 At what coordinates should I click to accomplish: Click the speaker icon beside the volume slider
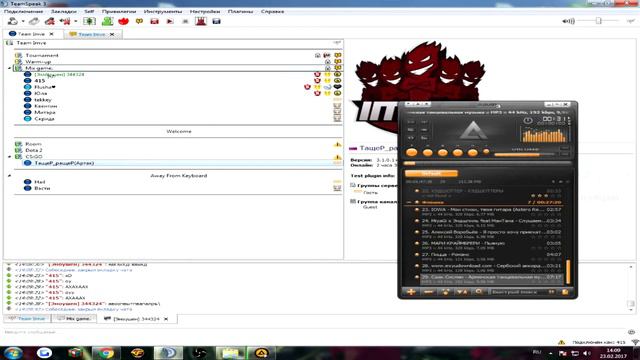point(568,21)
